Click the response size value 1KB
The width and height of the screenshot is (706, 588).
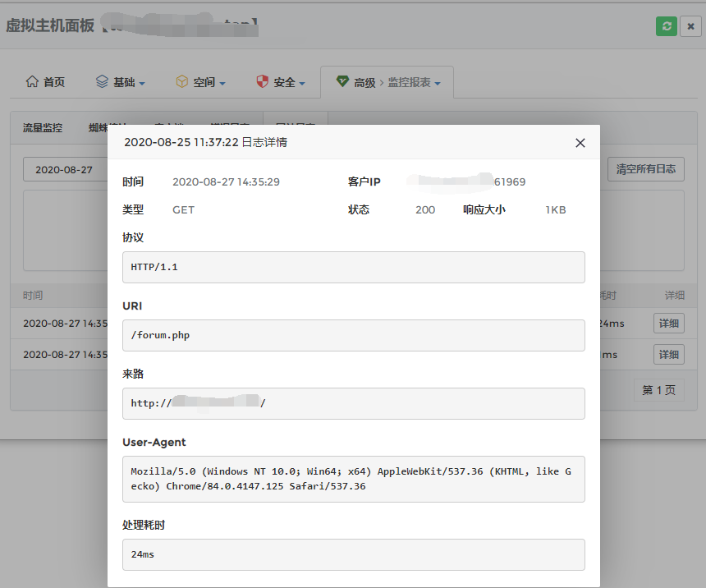(555, 210)
